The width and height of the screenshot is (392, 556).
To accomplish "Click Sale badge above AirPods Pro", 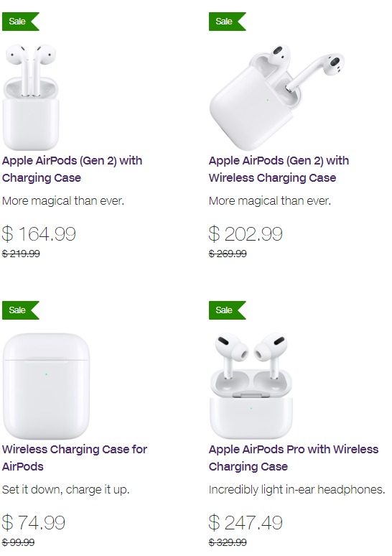I will click(x=227, y=310).
